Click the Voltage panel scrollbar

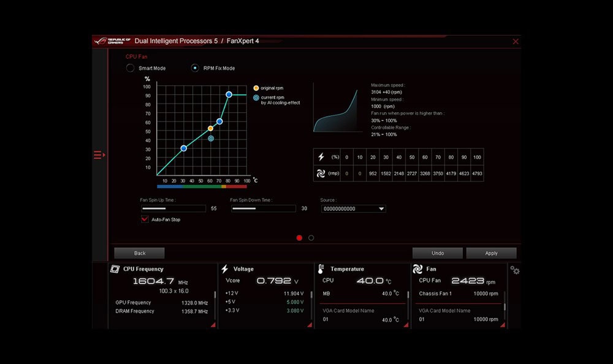311,295
